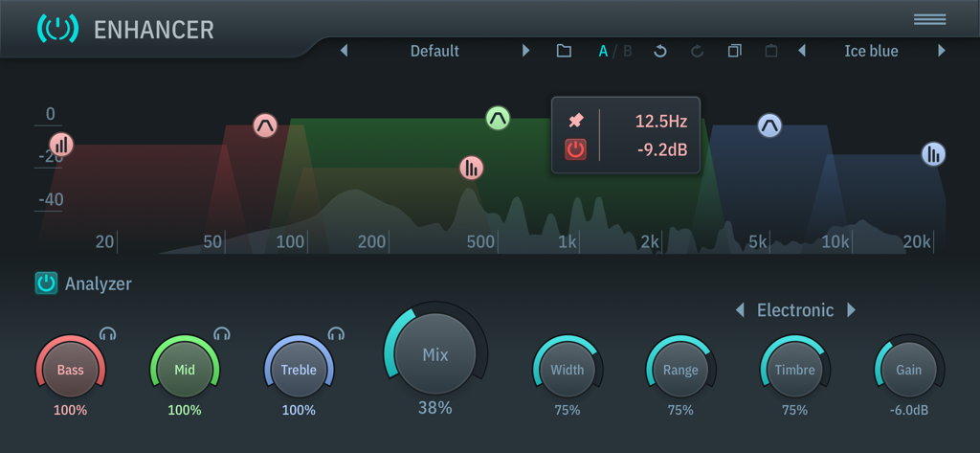Viewport: 980px width, 453px height.
Task: Select the blue treble high-edge bars handle
Action: pos(934,154)
